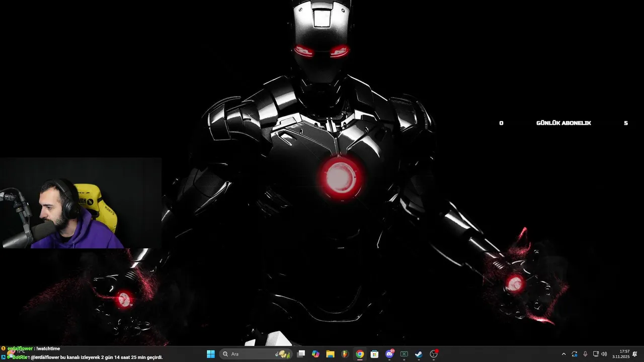This screenshot has height=362, width=644.
Task: Click the Ara search box on taskbar
Action: pyautogui.click(x=256, y=354)
